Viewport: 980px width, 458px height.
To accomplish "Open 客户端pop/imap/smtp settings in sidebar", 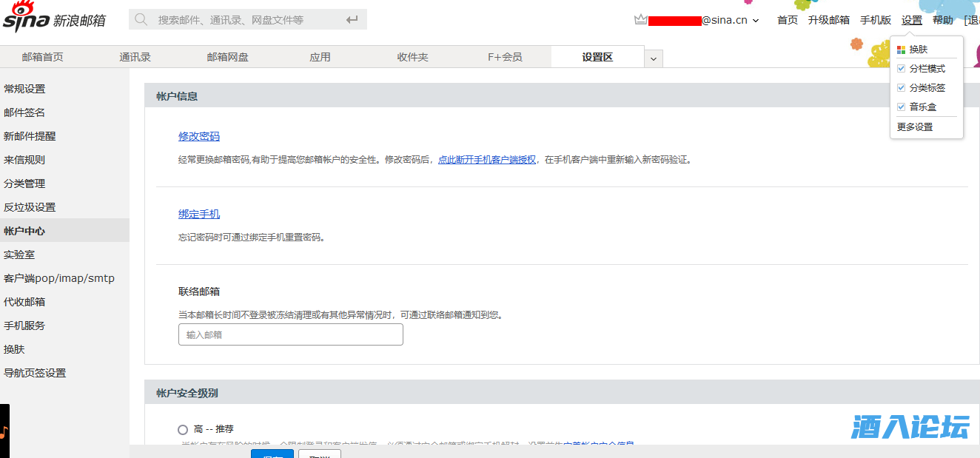I will click(x=59, y=278).
